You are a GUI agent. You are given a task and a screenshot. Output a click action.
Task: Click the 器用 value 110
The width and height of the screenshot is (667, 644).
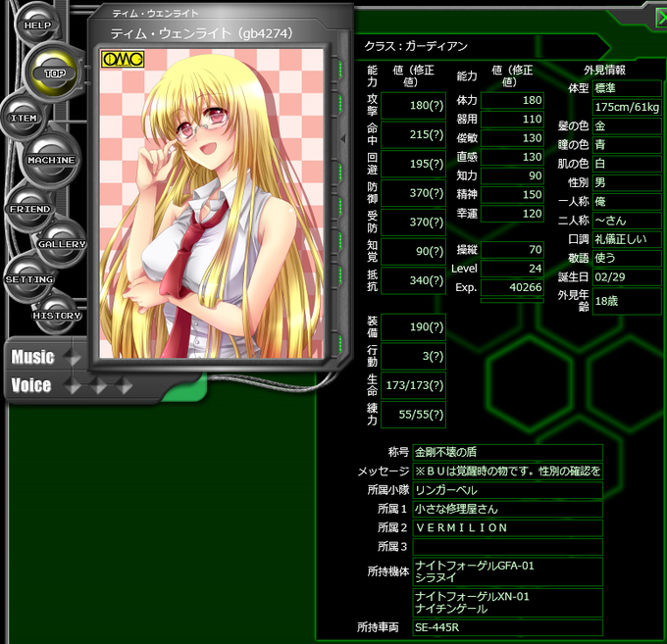pos(512,119)
